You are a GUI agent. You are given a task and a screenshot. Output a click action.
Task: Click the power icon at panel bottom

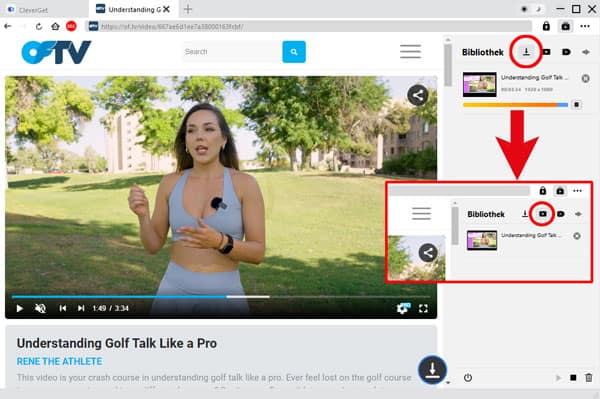[468, 378]
